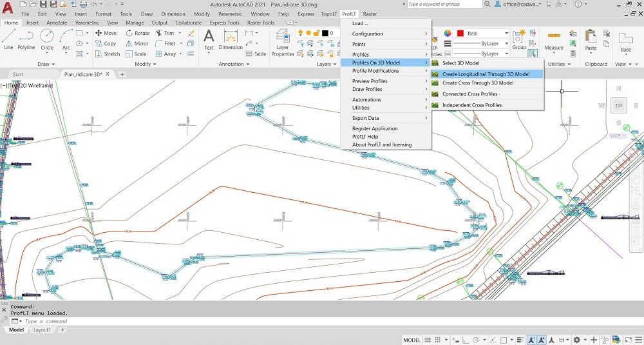The width and height of the screenshot is (644, 345).
Task: Select the Dimension tool
Action: coord(231,40)
